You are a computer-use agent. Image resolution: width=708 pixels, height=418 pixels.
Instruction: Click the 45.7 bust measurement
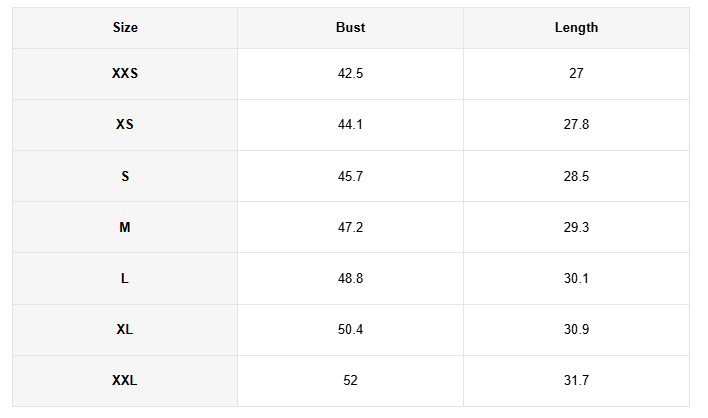(x=350, y=176)
